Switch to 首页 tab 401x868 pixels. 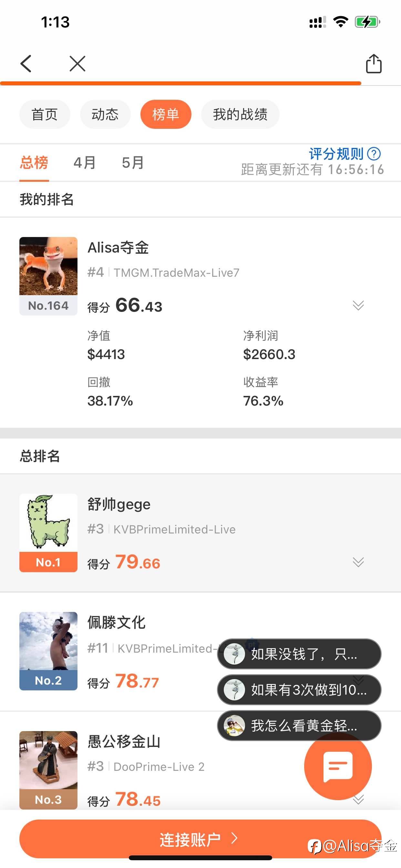[x=45, y=114]
